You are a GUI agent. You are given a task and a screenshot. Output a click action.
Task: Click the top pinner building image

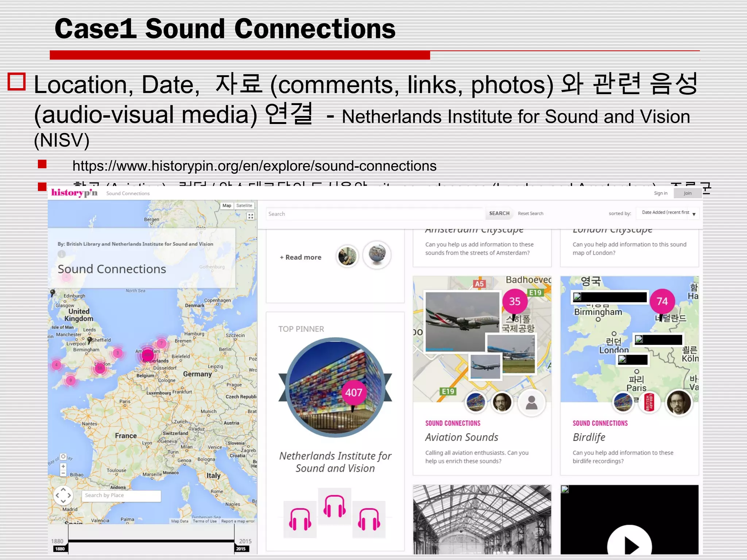tap(335, 387)
